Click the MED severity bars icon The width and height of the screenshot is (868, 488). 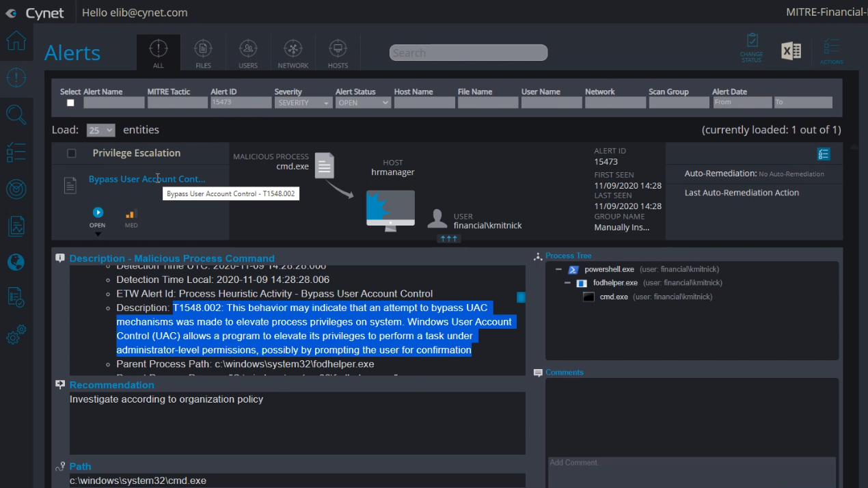131,214
